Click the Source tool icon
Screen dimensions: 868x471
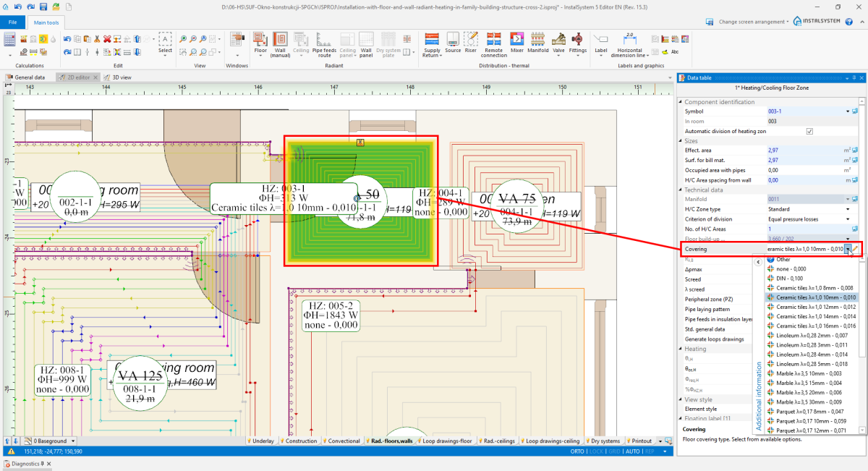pos(453,39)
